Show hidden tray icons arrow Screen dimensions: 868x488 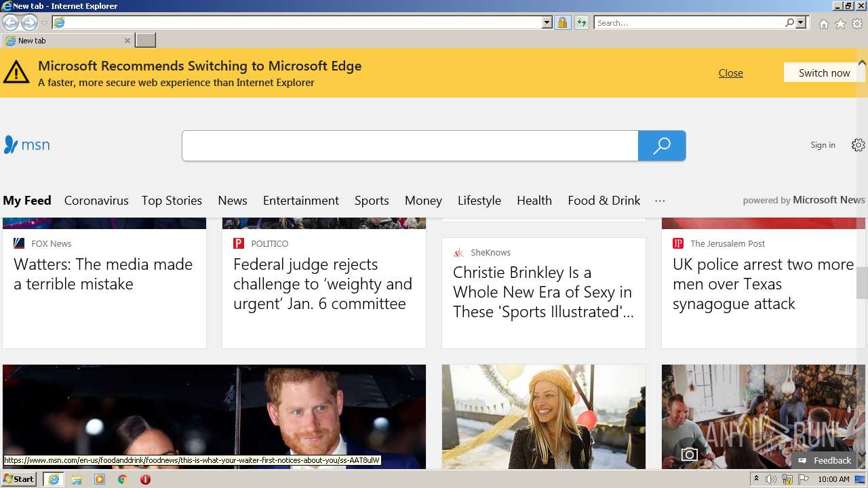tap(756, 479)
